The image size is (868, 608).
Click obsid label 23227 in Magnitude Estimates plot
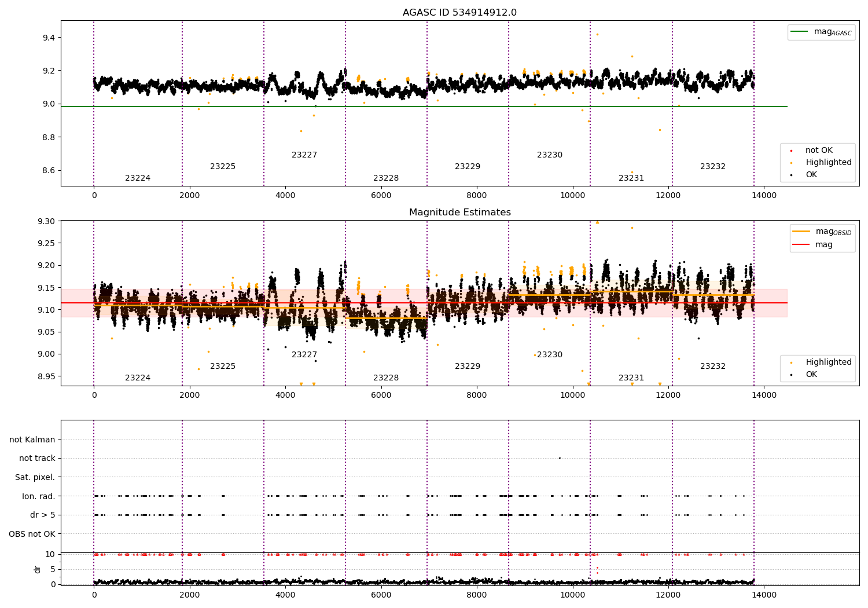point(304,355)
